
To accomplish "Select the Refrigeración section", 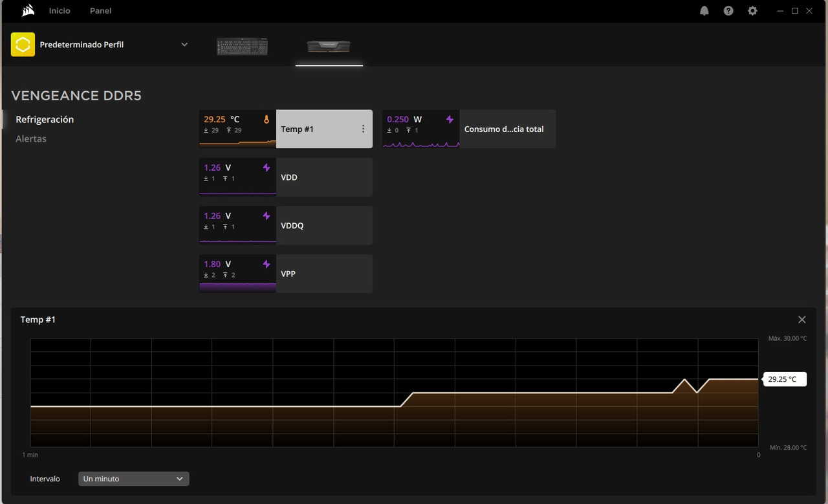I will point(45,120).
